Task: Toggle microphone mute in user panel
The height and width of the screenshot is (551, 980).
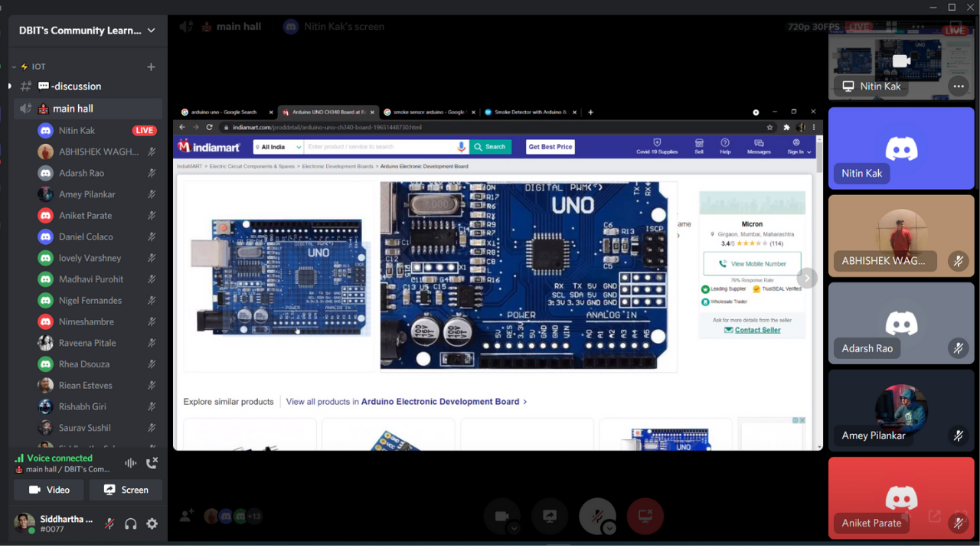Action: pyautogui.click(x=109, y=523)
